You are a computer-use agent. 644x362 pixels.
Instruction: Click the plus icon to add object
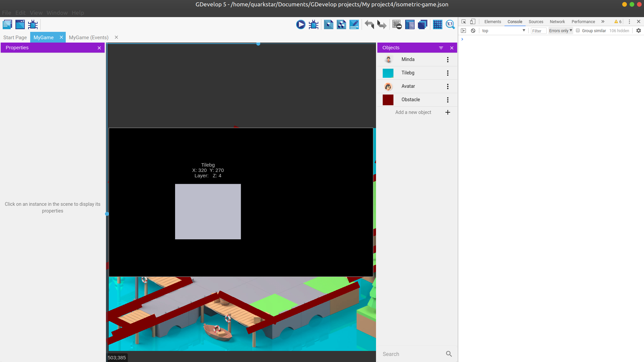pyautogui.click(x=448, y=112)
